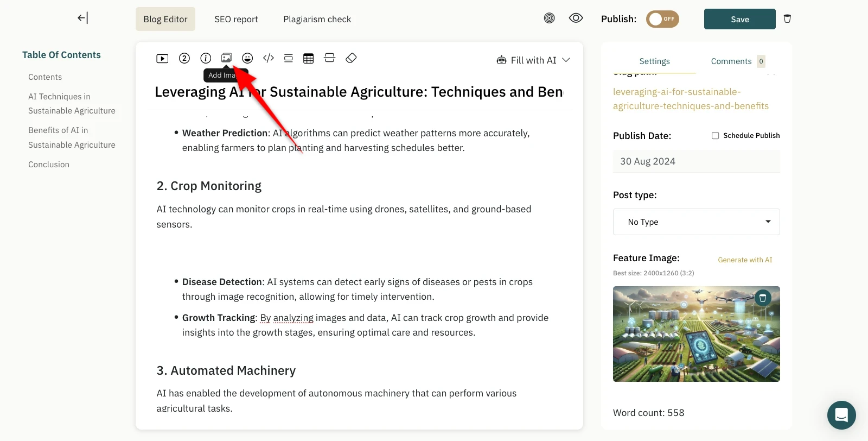Screen dimensions: 868x441
Task: Jump to Benefits of AI in Sustainable Agriculture
Action: (72, 137)
